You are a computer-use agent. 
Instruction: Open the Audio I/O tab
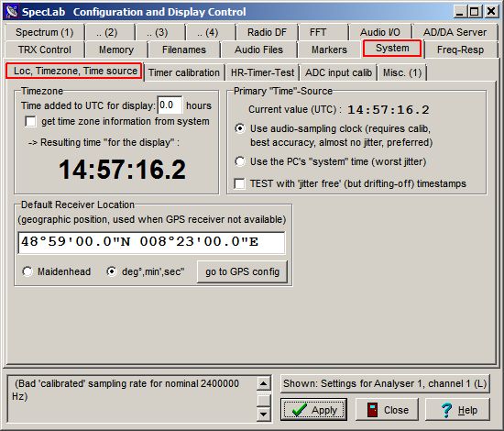tap(380, 32)
